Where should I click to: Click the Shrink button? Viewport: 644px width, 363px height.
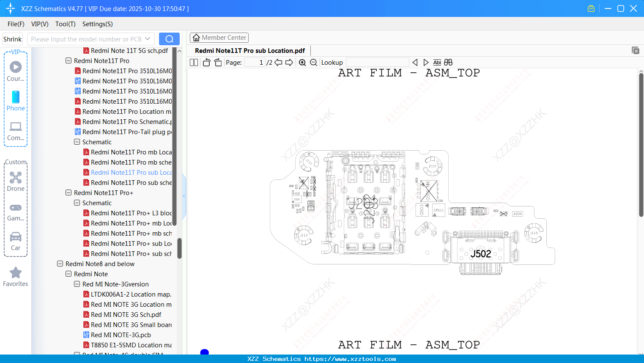[x=13, y=39]
